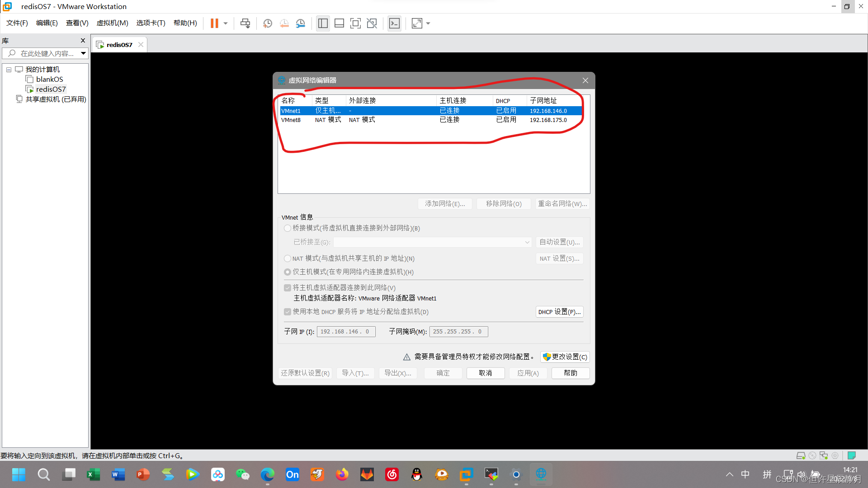Select blankOS in the library tree
The image size is (868, 488).
[49, 79]
